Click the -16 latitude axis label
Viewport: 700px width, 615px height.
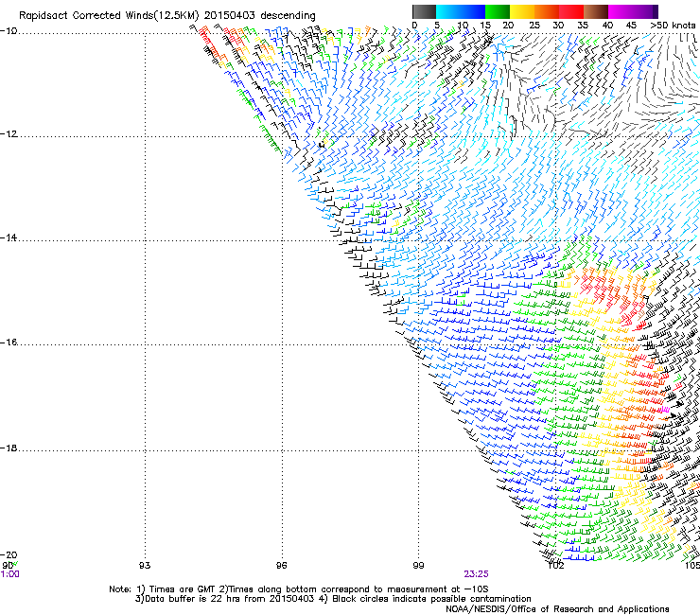click(9, 343)
